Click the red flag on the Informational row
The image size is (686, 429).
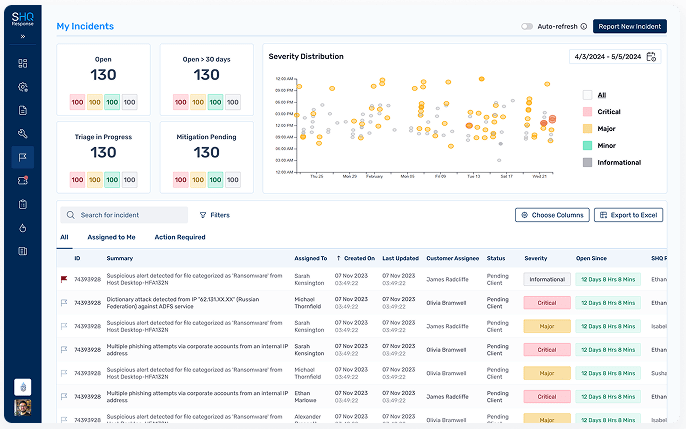[x=64, y=279]
